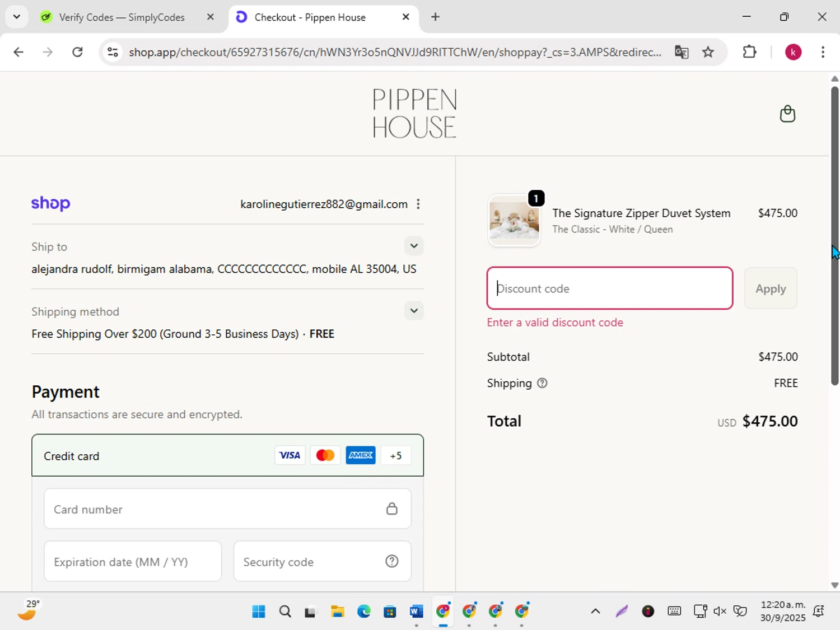840x630 pixels.
Task: Go forward in browser history
Action: click(x=48, y=52)
